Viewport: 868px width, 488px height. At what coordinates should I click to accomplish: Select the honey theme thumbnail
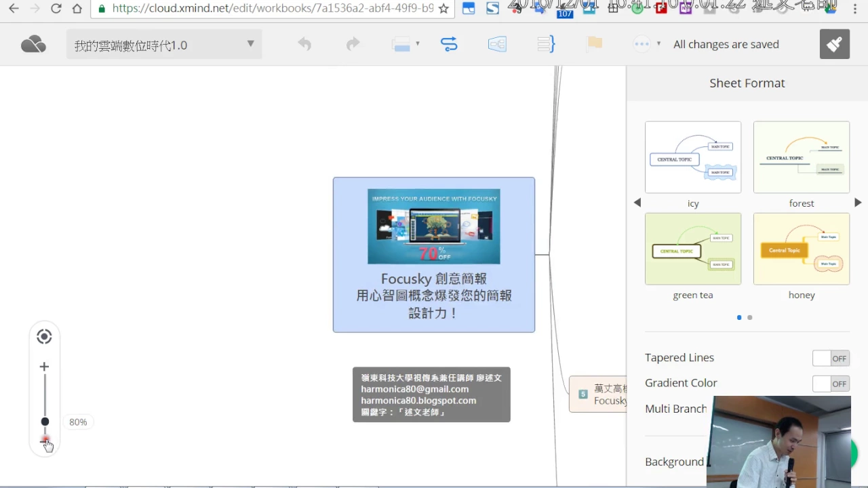(802, 249)
